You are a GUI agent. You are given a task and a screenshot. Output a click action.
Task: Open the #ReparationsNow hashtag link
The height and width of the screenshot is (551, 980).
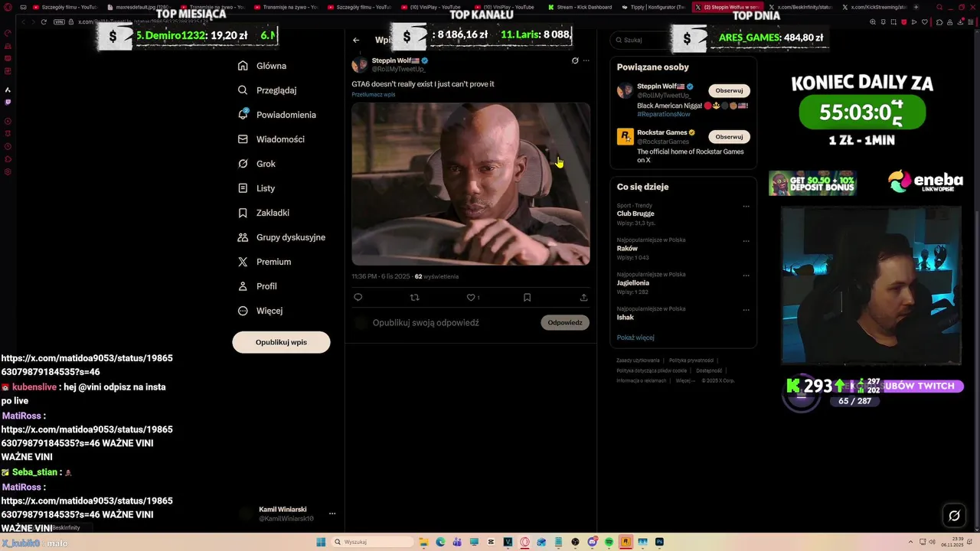(x=664, y=114)
